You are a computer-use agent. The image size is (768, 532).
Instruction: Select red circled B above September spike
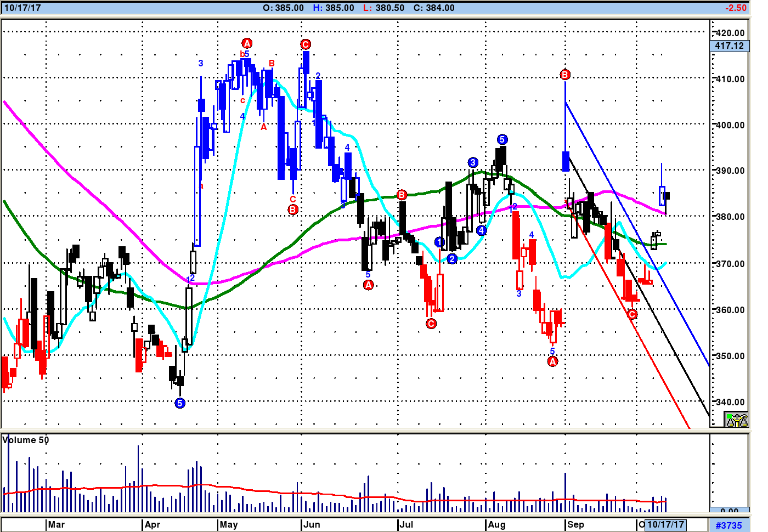coord(565,75)
